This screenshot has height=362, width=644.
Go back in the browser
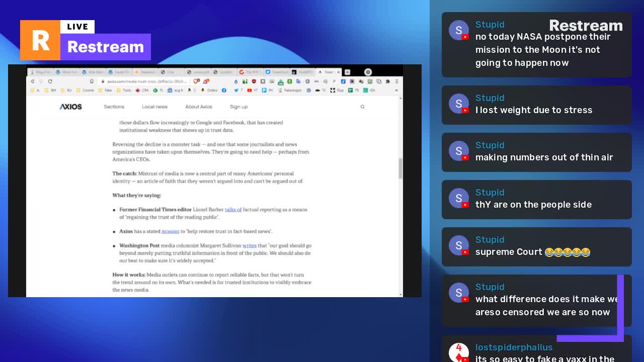(33, 81)
